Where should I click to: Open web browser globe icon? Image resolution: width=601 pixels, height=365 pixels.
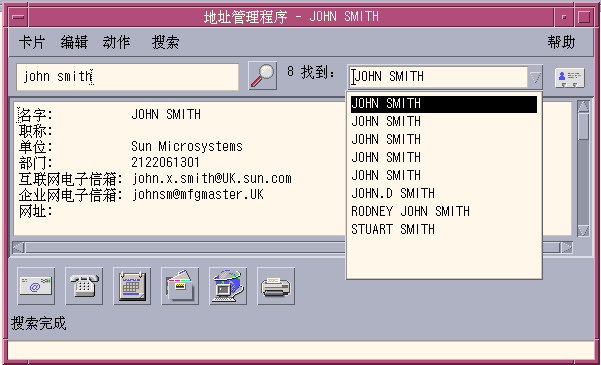click(228, 286)
